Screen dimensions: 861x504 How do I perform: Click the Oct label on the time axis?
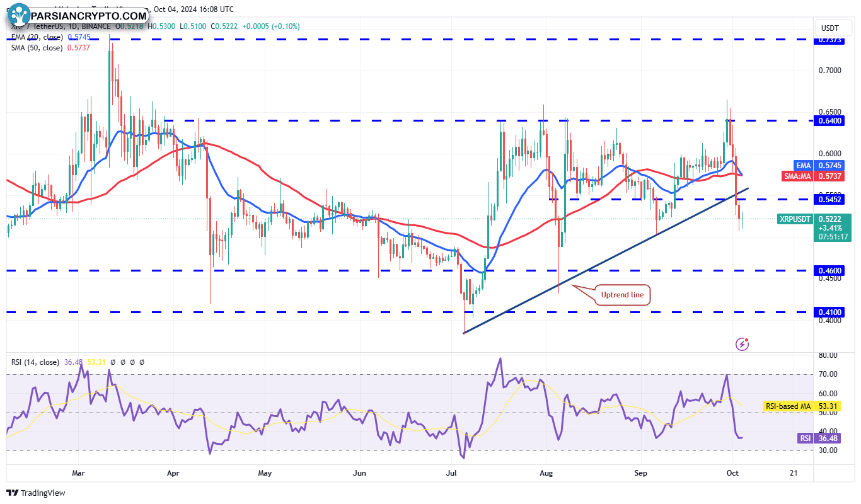pos(732,472)
